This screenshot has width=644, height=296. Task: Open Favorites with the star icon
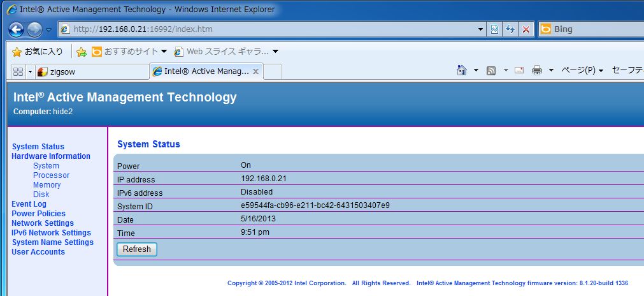pyautogui.click(x=38, y=52)
